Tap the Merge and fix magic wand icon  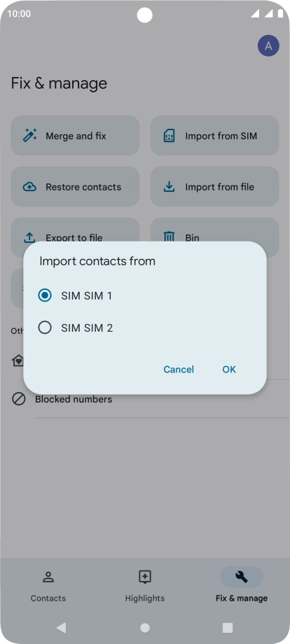coord(29,136)
